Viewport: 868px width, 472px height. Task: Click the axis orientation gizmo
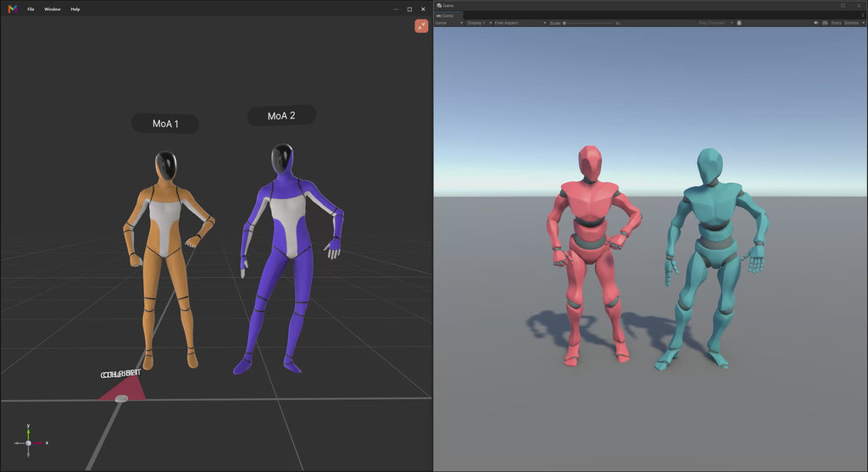29,442
